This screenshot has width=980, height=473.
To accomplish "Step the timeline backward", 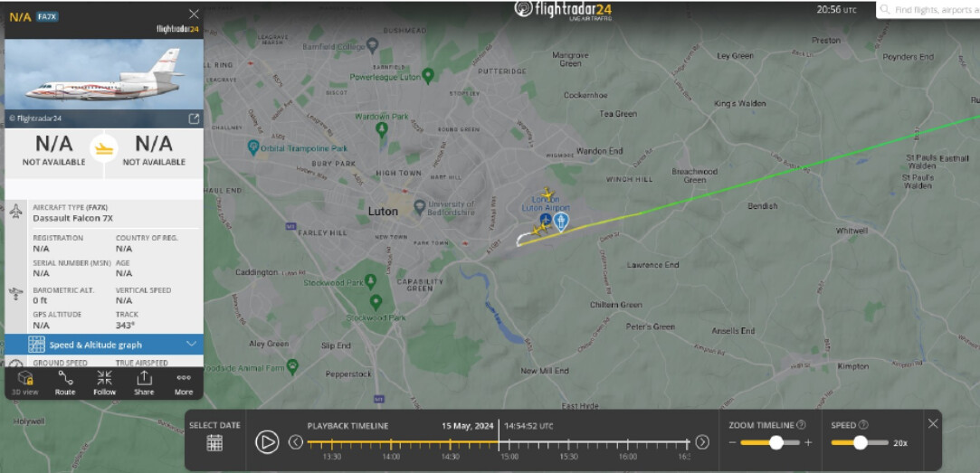I will coord(296,441).
